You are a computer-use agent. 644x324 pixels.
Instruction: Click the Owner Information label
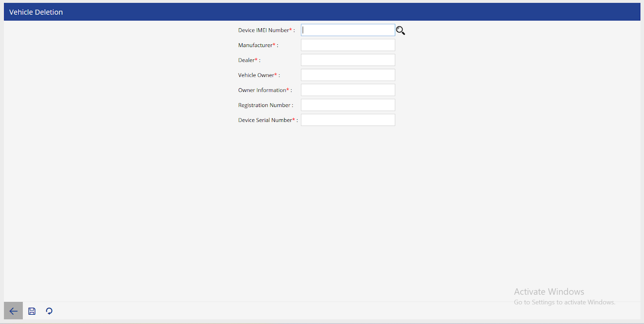262,90
